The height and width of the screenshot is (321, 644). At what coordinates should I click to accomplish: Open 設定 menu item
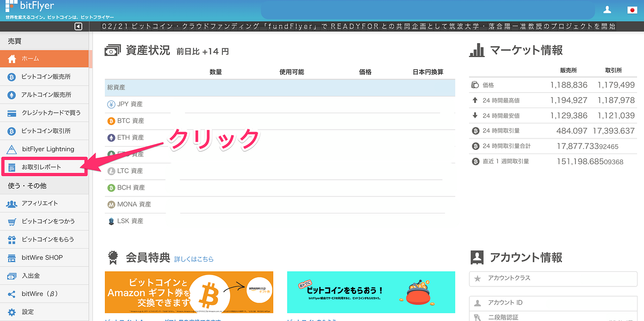pos(45,311)
